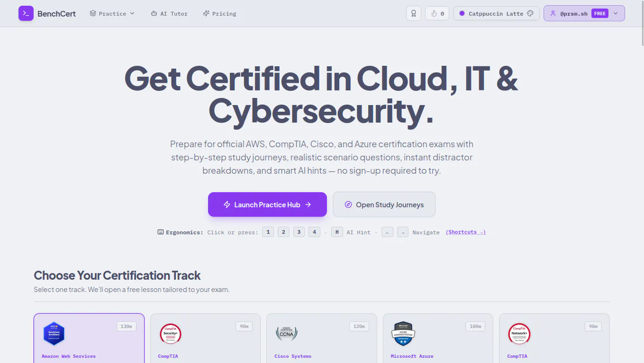
Task: Click the 130m duration tag
Action: tap(126, 326)
